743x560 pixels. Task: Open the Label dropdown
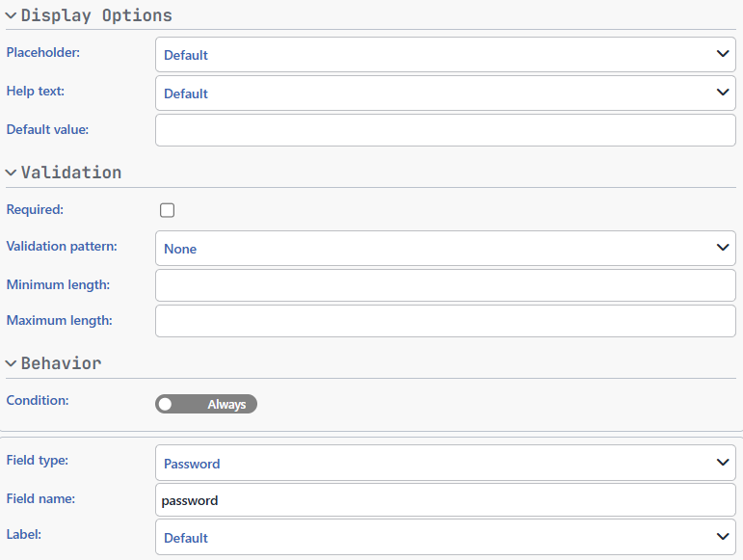tap(445, 537)
